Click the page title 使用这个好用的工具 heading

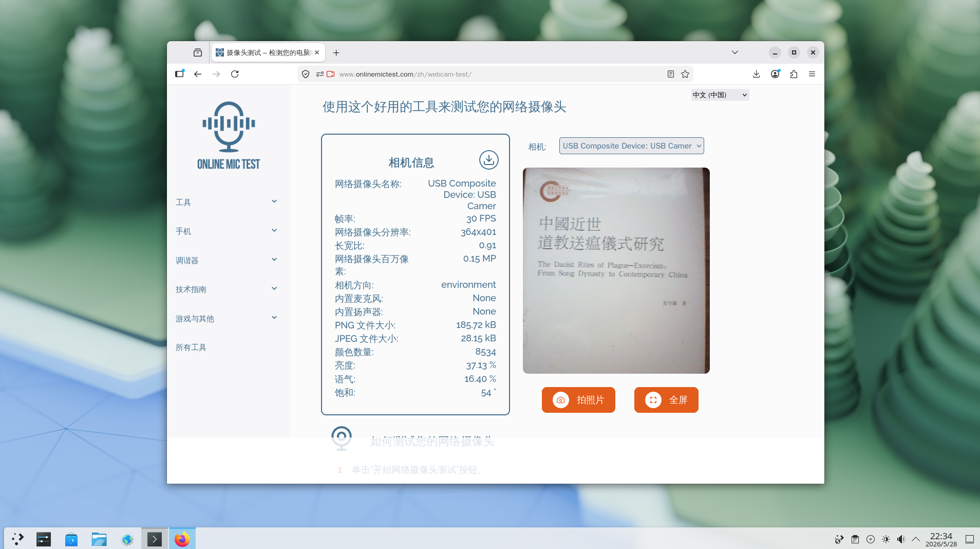[x=444, y=107]
